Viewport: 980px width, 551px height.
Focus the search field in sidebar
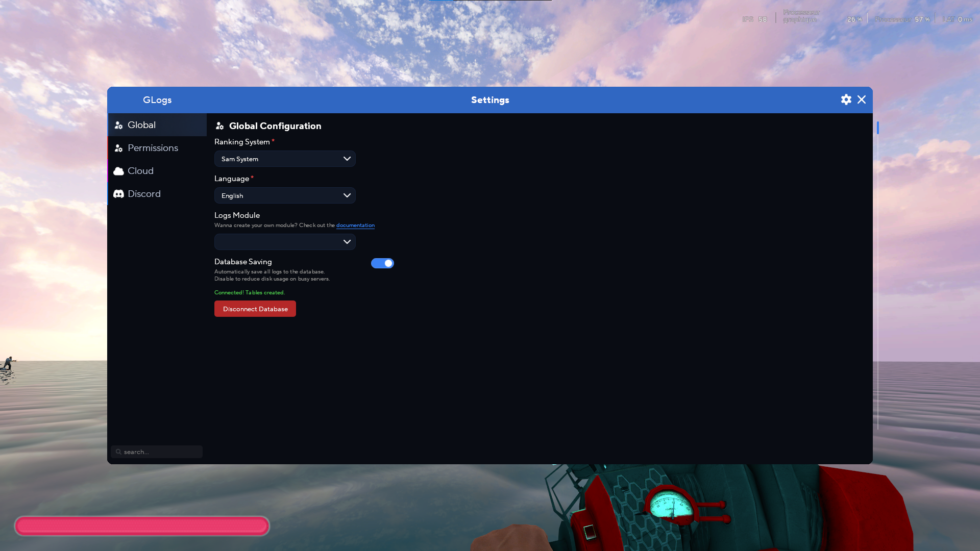pyautogui.click(x=157, y=452)
